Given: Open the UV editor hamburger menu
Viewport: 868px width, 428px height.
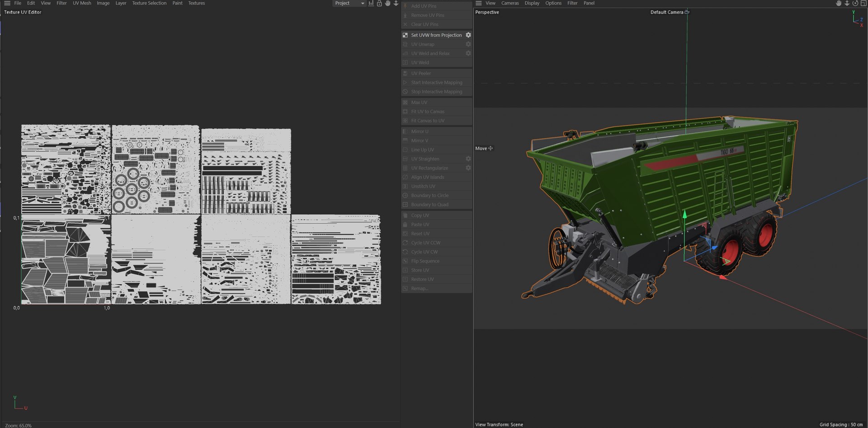Looking at the screenshot, I should click(x=7, y=3).
